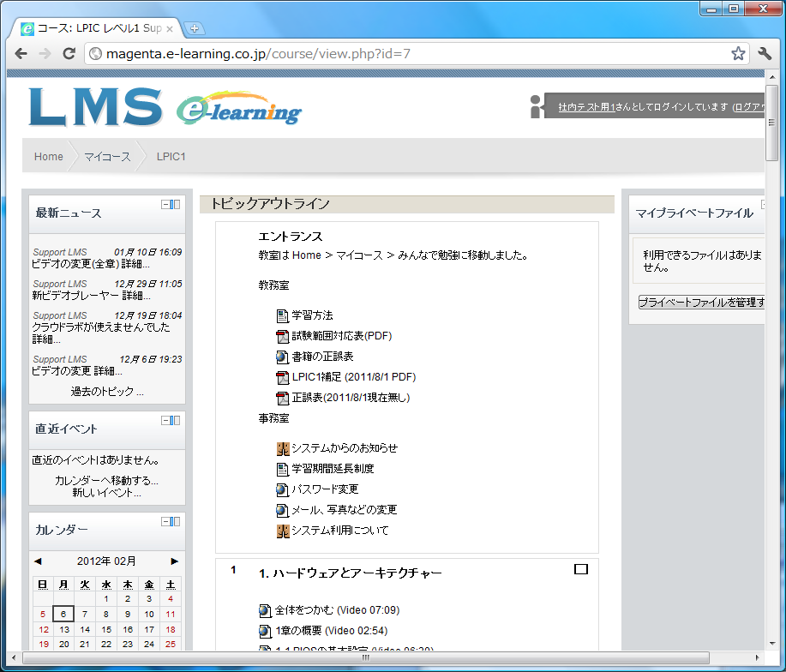Open the LPIC1補足 PDF icon
The image size is (786, 672).
pos(282,377)
